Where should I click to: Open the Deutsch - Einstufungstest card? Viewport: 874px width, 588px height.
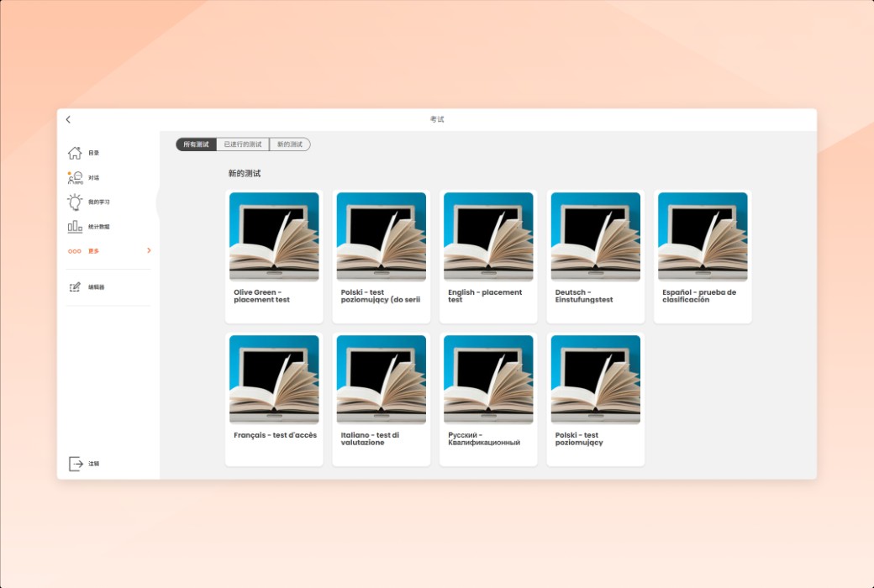point(595,255)
